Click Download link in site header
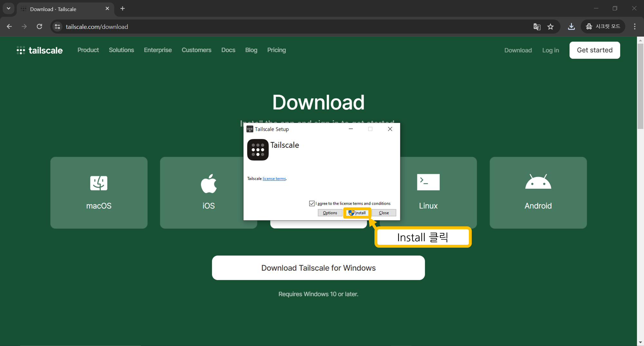644x346 pixels. pyautogui.click(x=518, y=50)
